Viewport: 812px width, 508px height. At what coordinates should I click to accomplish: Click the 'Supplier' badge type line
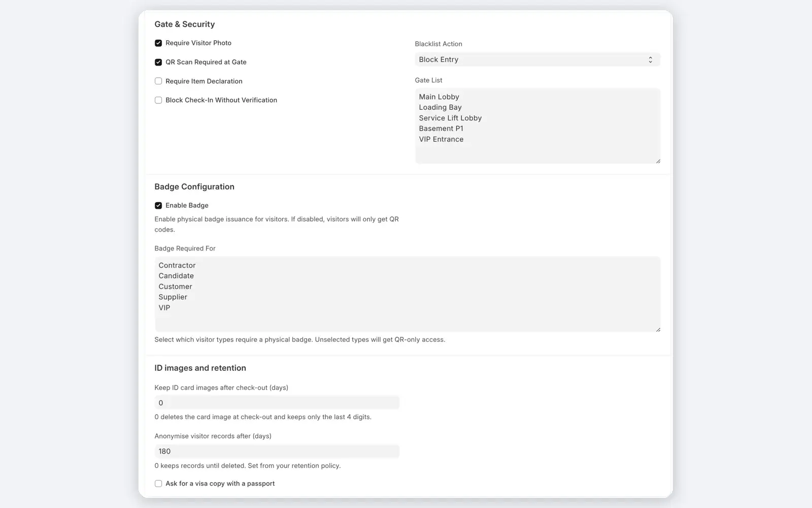(173, 297)
